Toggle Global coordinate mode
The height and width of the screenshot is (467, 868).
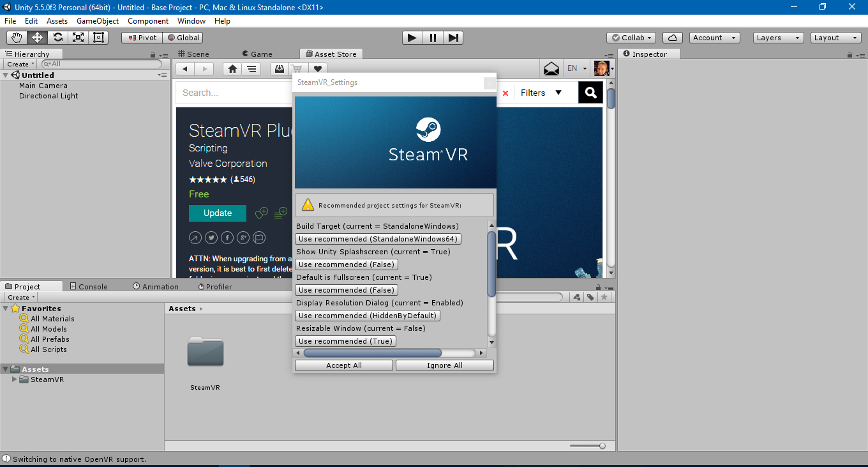pyautogui.click(x=183, y=38)
